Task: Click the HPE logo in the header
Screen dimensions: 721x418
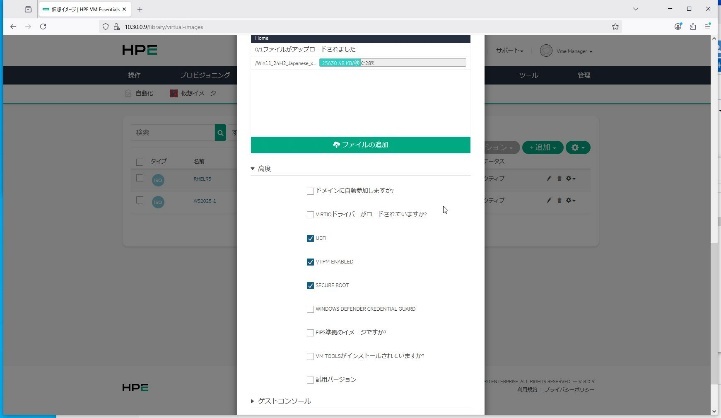Action: (135, 50)
